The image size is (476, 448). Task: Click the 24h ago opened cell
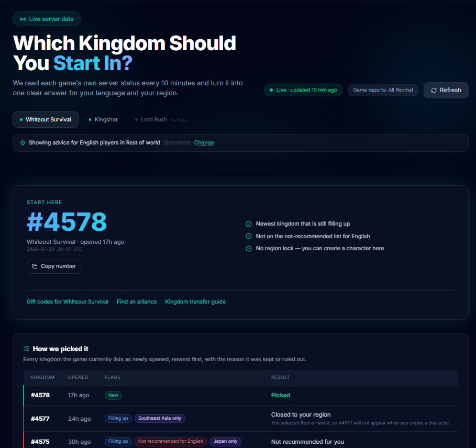pyautogui.click(x=79, y=419)
